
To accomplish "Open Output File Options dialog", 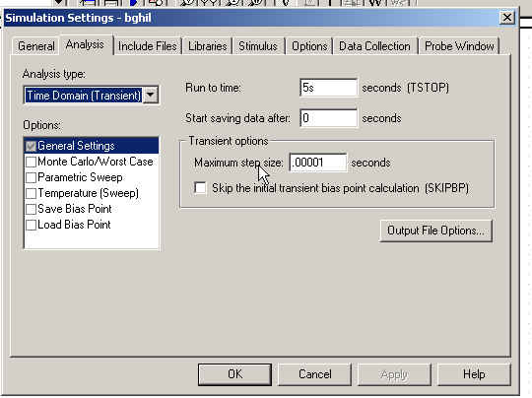I will coord(435,231).
